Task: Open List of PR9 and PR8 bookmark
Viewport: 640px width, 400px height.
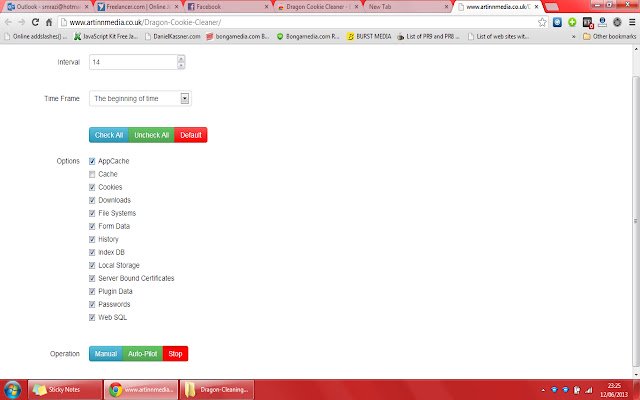Action: pyautogui.click(x=428, y=36)
